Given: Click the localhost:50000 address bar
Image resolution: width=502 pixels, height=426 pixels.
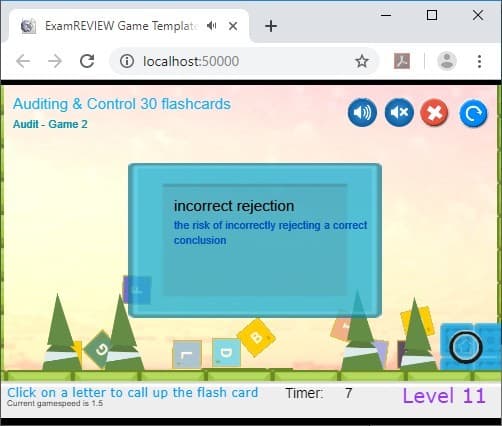Looking at the screenshot, I should pyautogui.click(x=245, y=61).
